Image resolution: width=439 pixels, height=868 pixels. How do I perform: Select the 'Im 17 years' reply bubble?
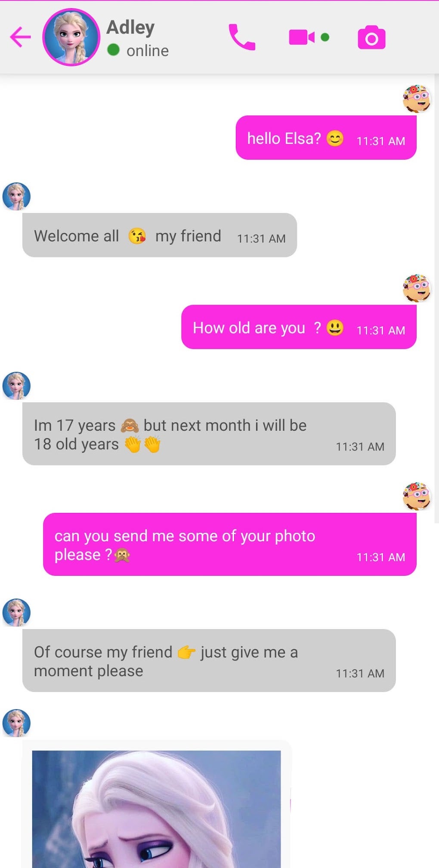(209, 434)
